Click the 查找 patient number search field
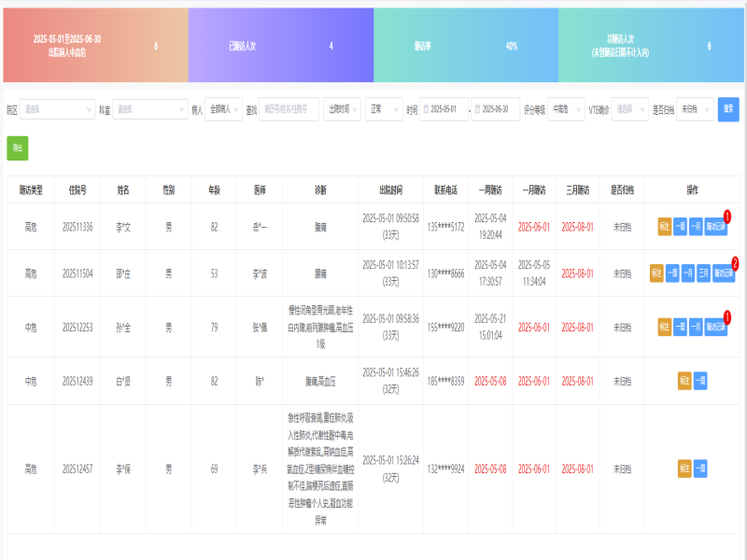Image resolution: width=747 pixels, height=560 pixels. click(x=289, y=109)
